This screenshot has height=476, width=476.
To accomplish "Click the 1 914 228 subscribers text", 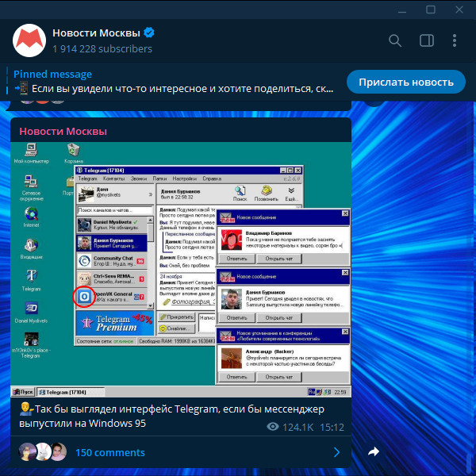I will click(x=102, y=49).
